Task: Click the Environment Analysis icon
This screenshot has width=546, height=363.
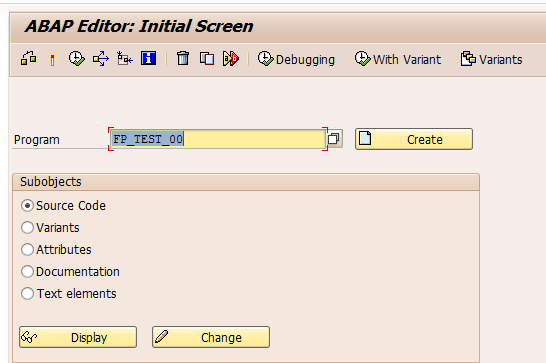Action: (x=124, y=59)
